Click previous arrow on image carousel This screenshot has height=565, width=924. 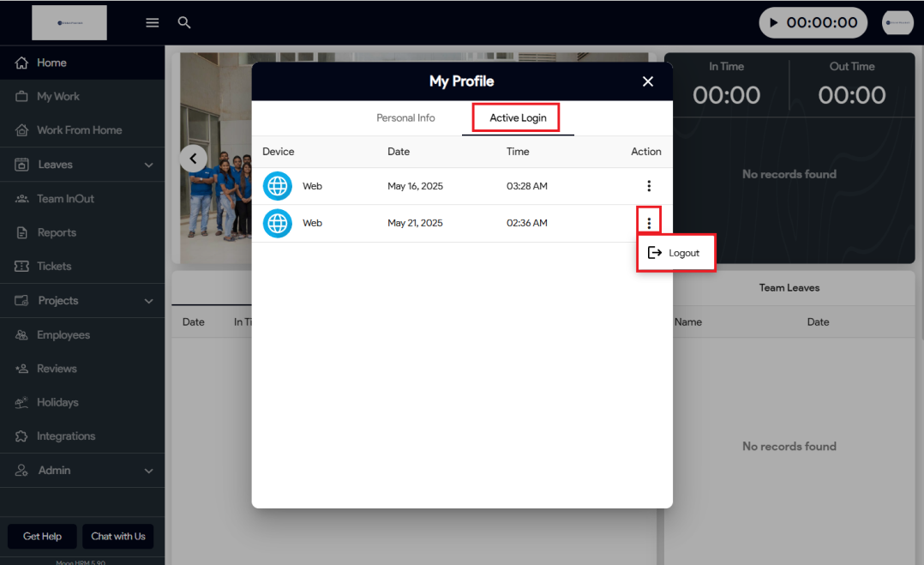tap(194, 158)
